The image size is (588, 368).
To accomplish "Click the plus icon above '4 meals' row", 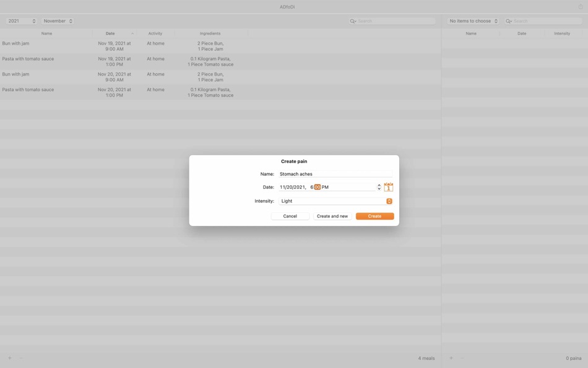I will pos(10,358).
